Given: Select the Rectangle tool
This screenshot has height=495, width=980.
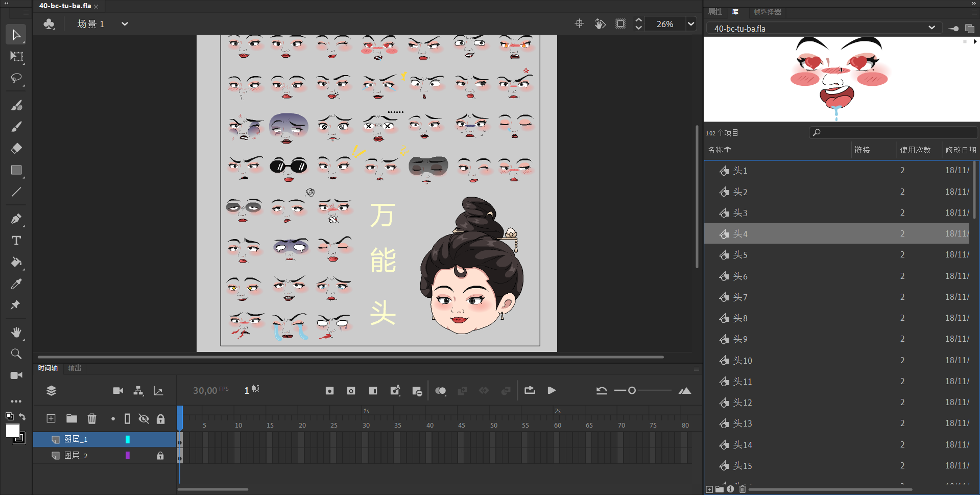Looking at the screenshot, I should click(x=16, y=170).
